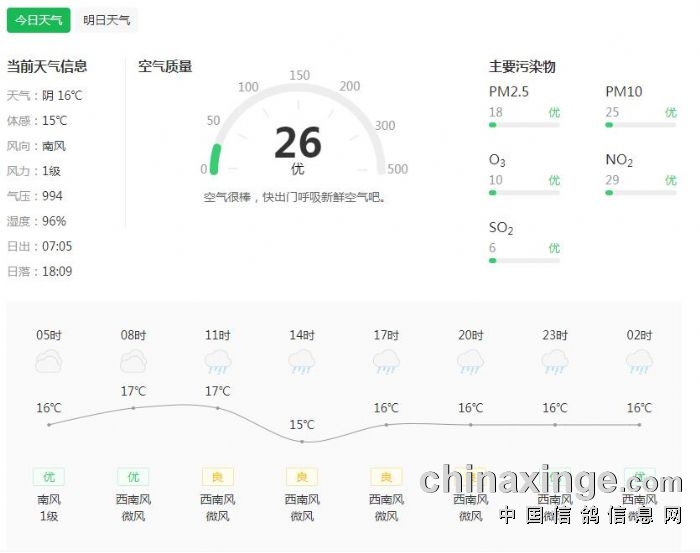The image size is (700, 553).
Task: Click the NO2 level bar
Action: click(641, 193)
